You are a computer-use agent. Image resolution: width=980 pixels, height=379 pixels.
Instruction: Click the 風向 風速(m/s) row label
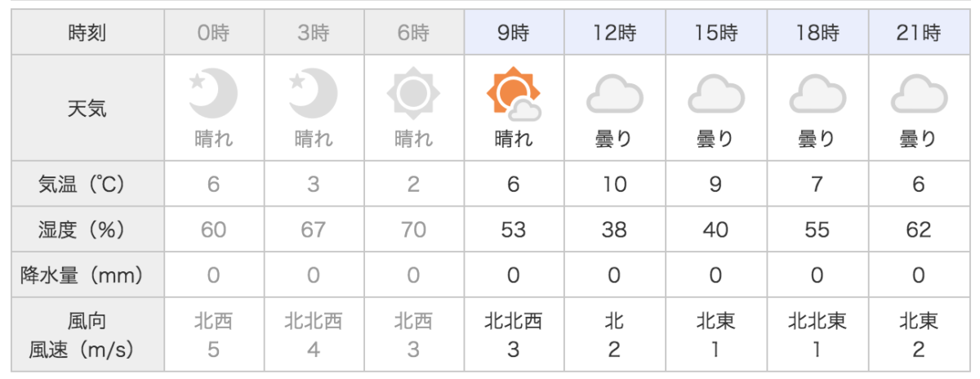tap(87, 335)
